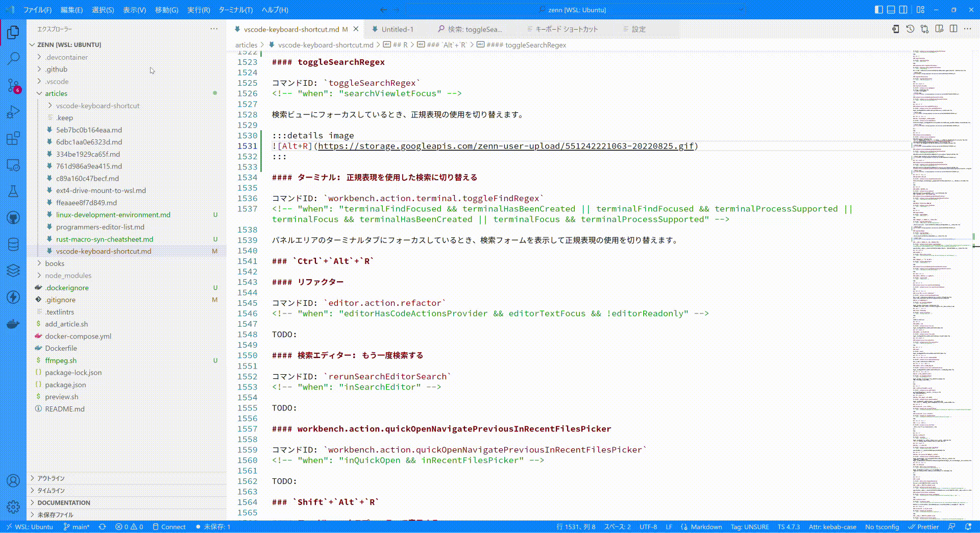Open the Docker whale activity icon
Image resolution: width=980 pixels, height=533 pixels.
coord(13,324)
